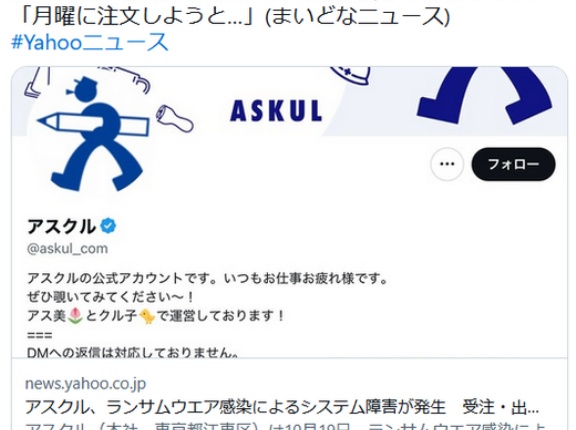Click the helmet doodle at banner top

click(x=350, y=75)
